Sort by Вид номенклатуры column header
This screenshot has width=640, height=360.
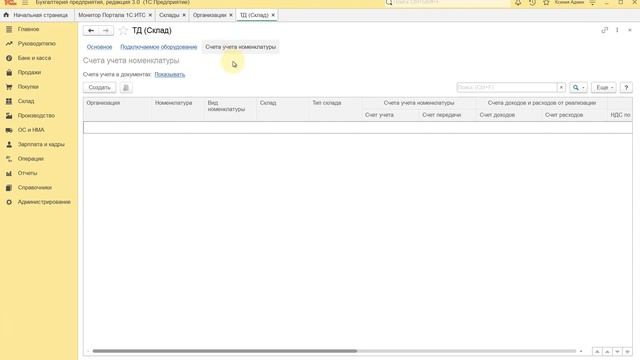(x=230, y=109)
